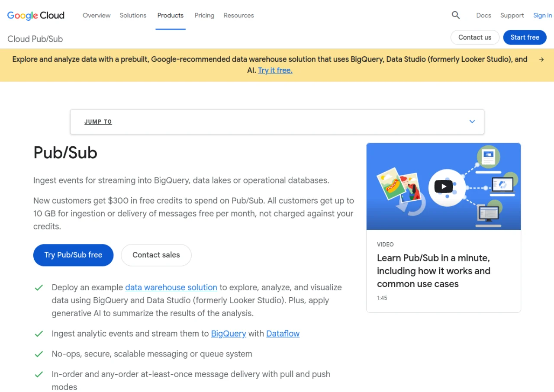Open the data warehouse solution link
Screen dimensions: 554x392
pos(171,287)
